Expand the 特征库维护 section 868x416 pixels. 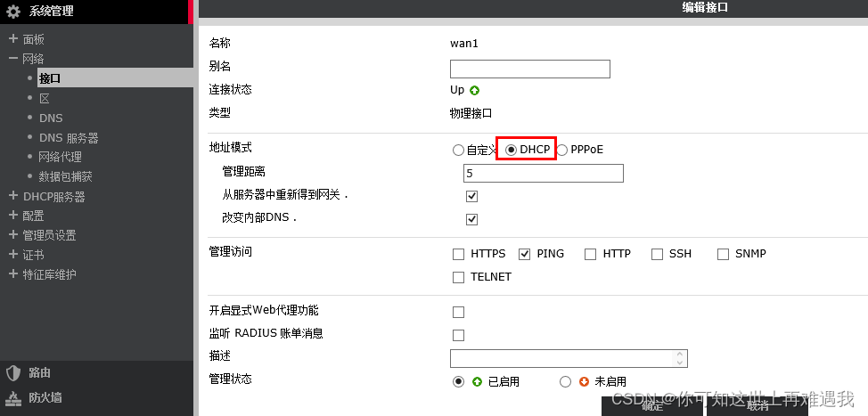point(13,273)
